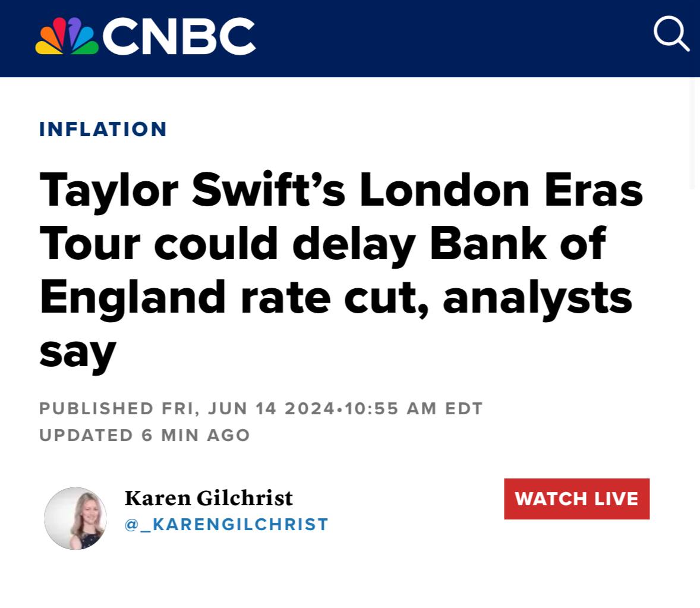Click the empty space left of WATCH LIVE
This screenshot has height=608, width=700.
tap(416, 499)
